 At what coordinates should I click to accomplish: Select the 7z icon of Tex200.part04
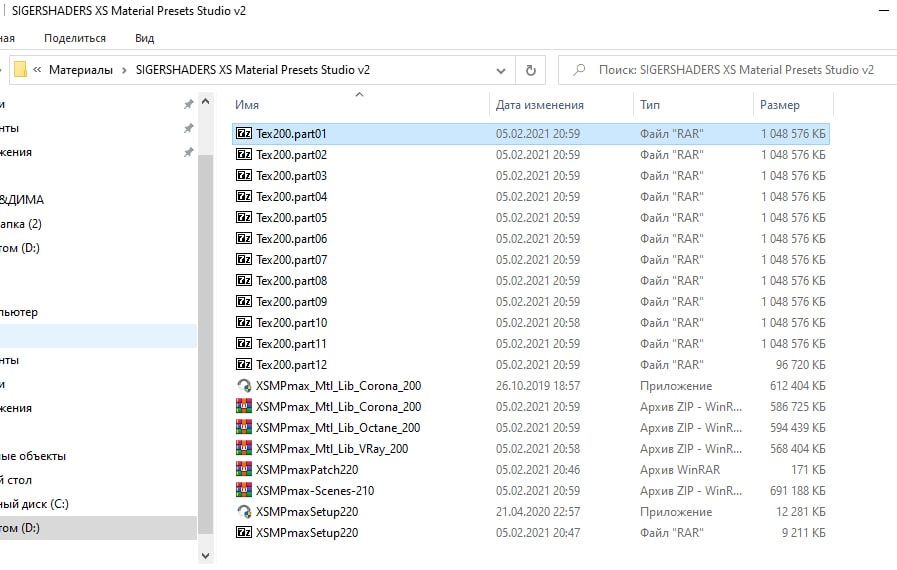tap(244, 196)
